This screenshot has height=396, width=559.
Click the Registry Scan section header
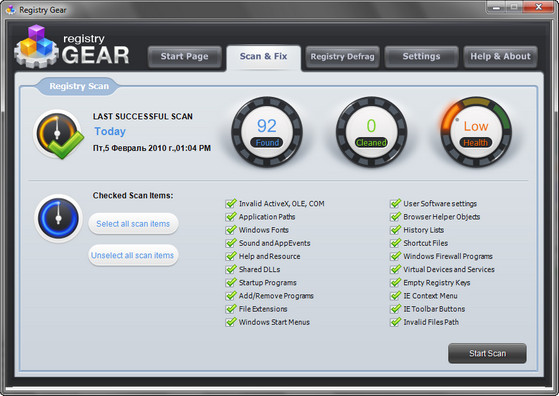(x=79, y=86)
